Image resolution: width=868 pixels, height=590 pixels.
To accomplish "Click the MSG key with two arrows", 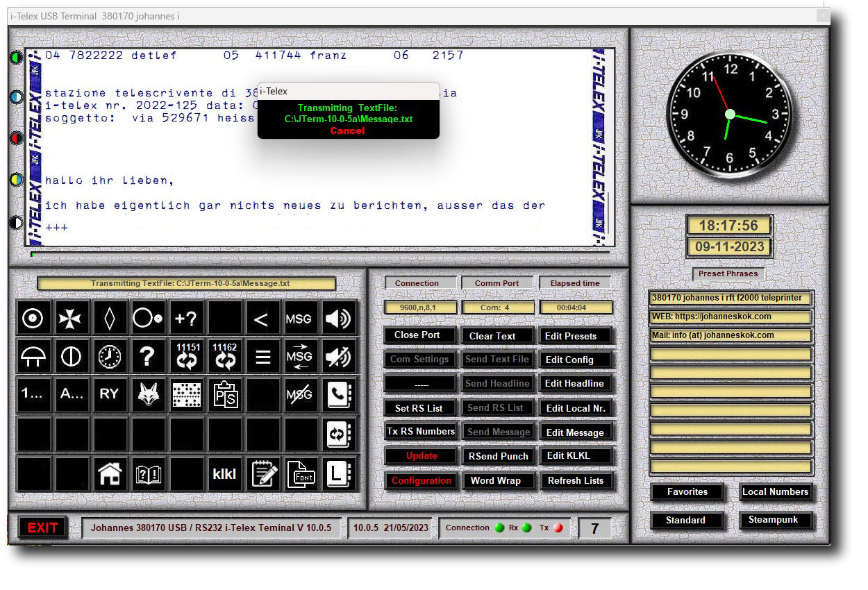I will point(300,357).
